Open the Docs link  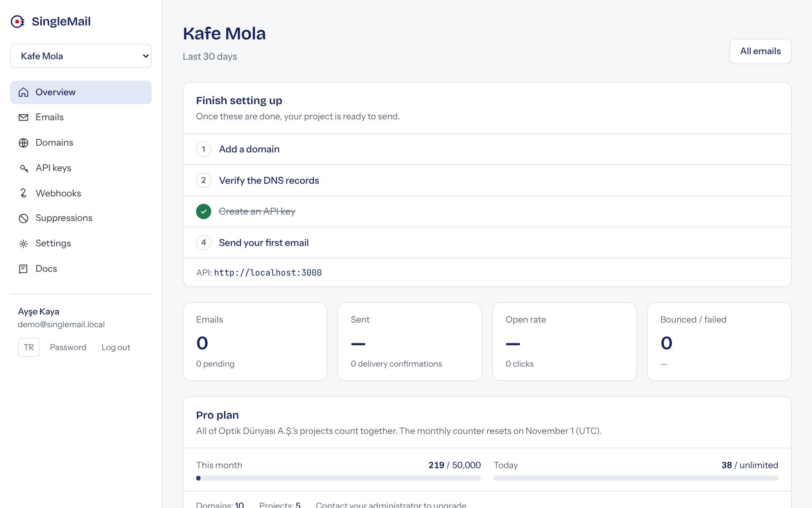pos(81,269)
